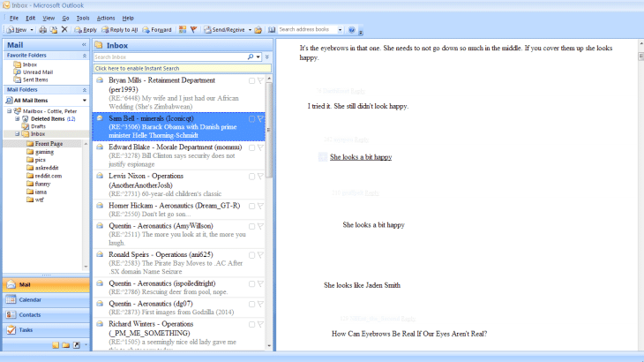
Task: Click the Shortcuts icon at pane bottom
Action: pos(76,344)
